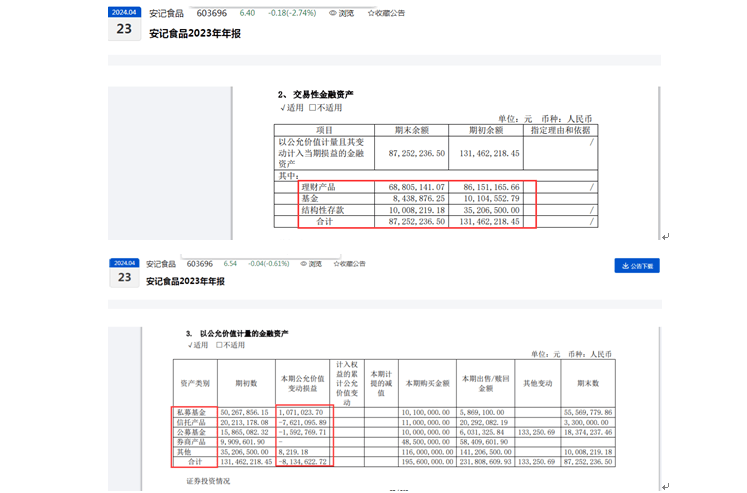Click the 安记食品 stock name next to 6.40
Screen dimensions: 747x493
(x=166, y=13)
